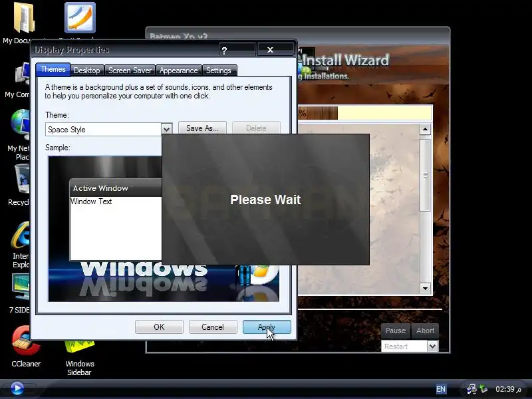Open the Recycle Bin desktop icon
This screenshot has width=532, height=399.
pos(23,179)
